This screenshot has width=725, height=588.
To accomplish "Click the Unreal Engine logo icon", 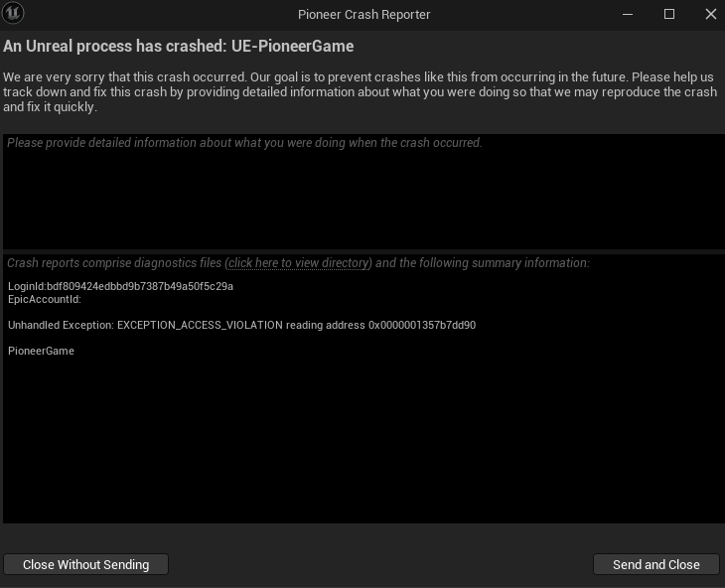I will pyautogui.click(x=14, y=14).
